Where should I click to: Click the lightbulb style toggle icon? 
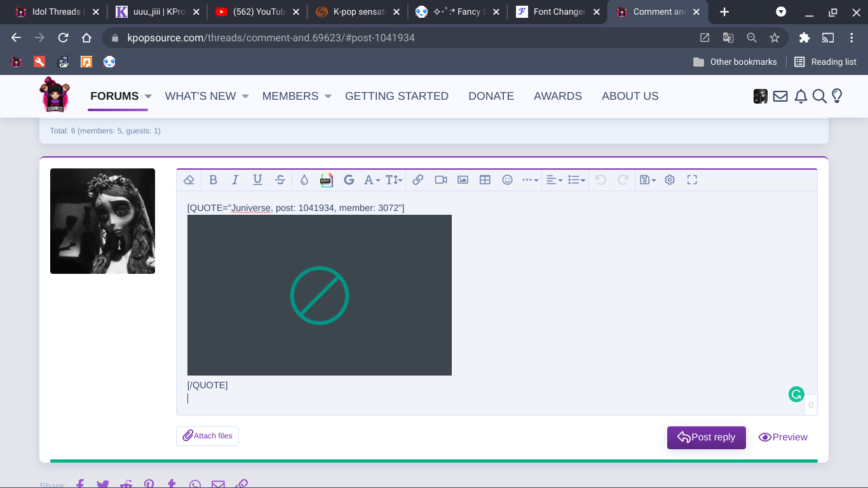[837, 96]
